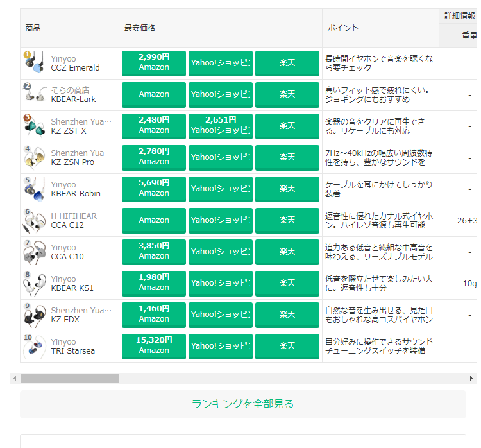Select the KBEAR KS1 product name
The height and width of the screenshot is (448, 481).
pos(72,288)
